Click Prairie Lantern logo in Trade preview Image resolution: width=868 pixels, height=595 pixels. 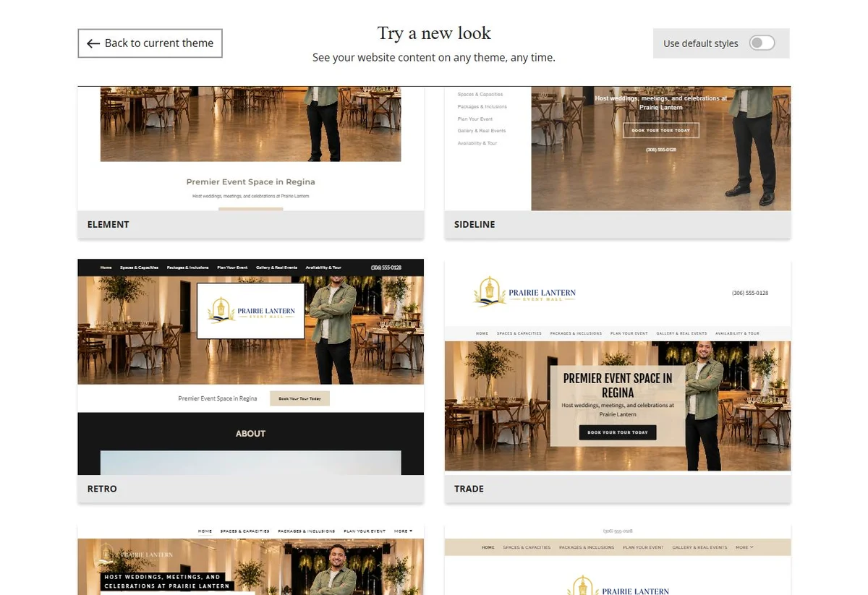pyautogui.click(x=525, y=291)
